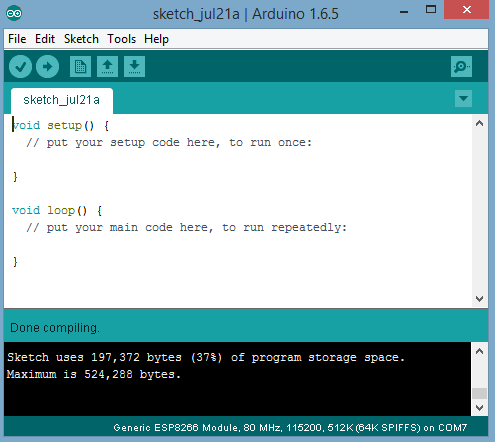Open the Tools menu
The image size is (495, 442).
121,39
